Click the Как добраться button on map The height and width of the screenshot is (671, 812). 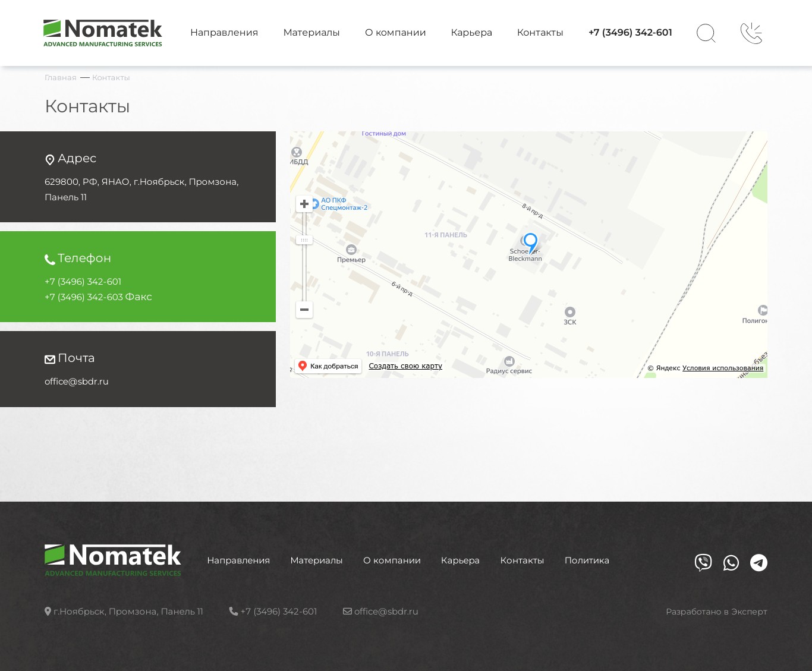[x=328, y=366]
